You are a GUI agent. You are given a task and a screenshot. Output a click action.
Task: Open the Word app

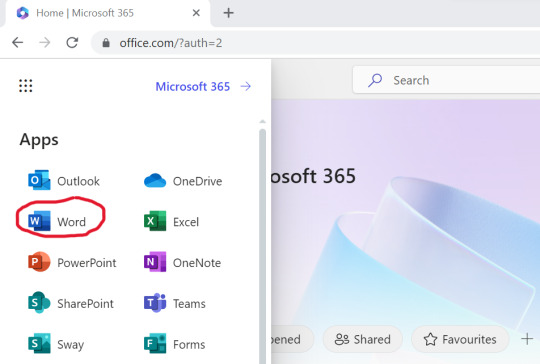57,221
